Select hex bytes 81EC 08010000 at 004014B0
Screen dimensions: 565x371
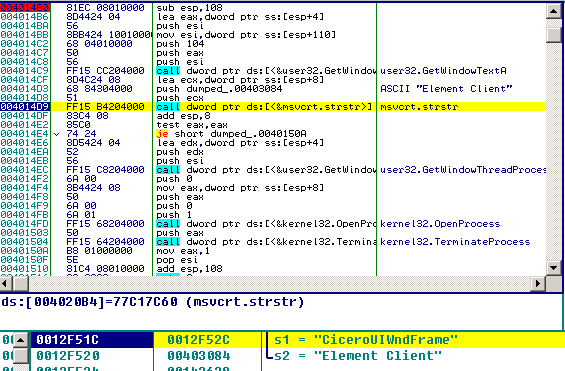pos(105,8)
